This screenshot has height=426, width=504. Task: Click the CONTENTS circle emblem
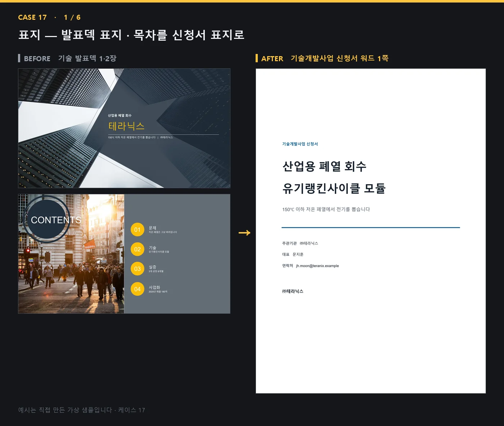46,219
